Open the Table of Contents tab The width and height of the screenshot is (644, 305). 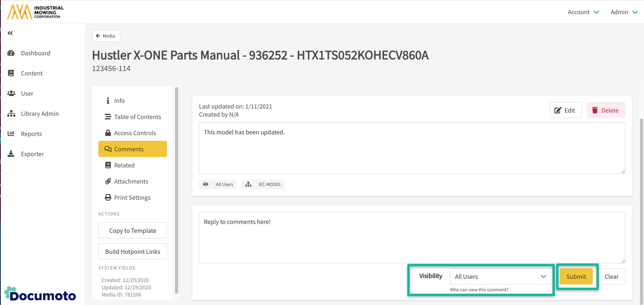click(x=137, y=117)
